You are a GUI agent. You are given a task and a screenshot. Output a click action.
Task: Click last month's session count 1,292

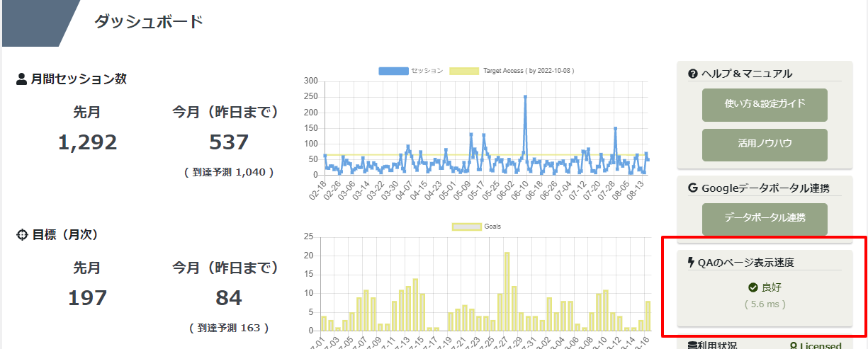87,142
